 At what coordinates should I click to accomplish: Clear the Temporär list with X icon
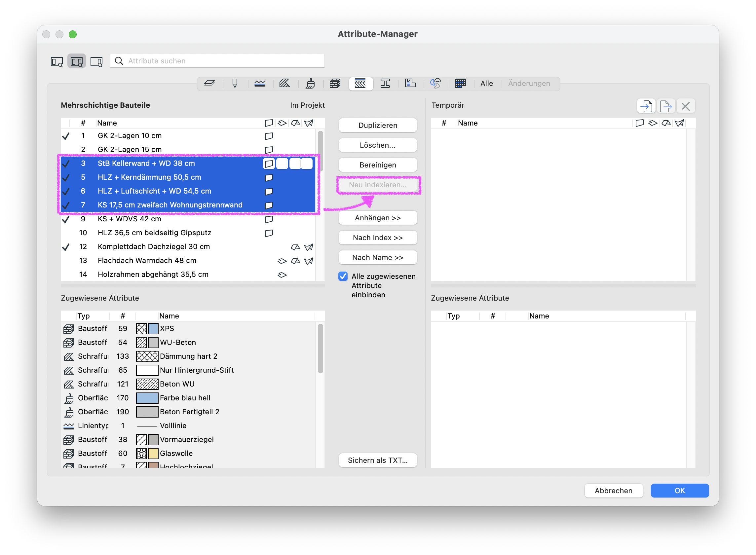click(x=685, y=106)
